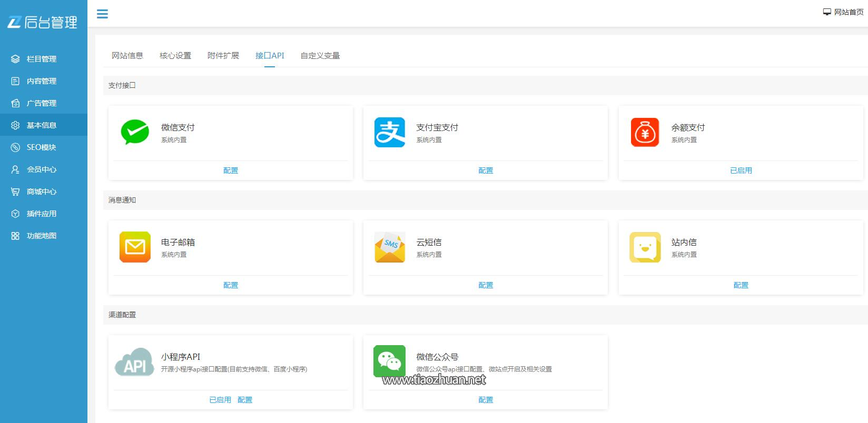The width and height of the screenshot is (868, 423).
Task: Toggle 已启用 status for 小程序API
Action: pos(220,400)
